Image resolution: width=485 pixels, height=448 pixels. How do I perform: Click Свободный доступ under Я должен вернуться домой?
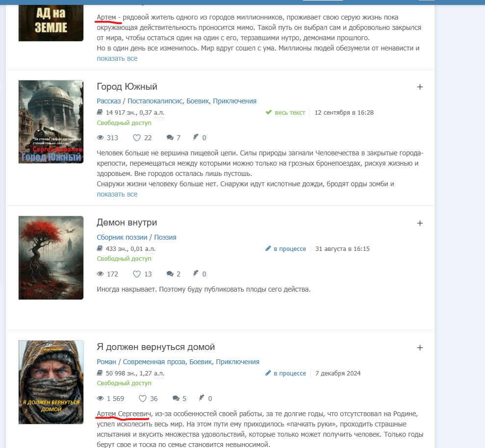click(x=124, y=383)
